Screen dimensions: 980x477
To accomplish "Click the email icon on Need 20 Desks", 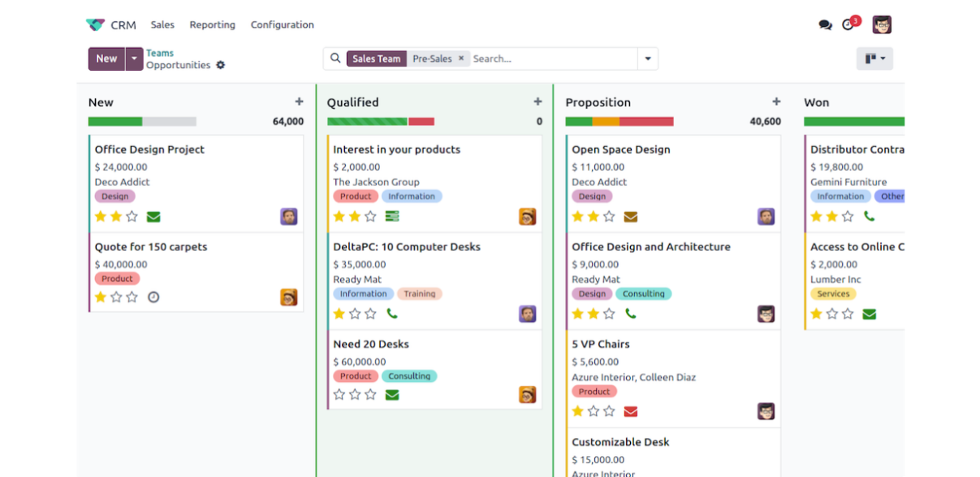I will click(x=392, y=395).
